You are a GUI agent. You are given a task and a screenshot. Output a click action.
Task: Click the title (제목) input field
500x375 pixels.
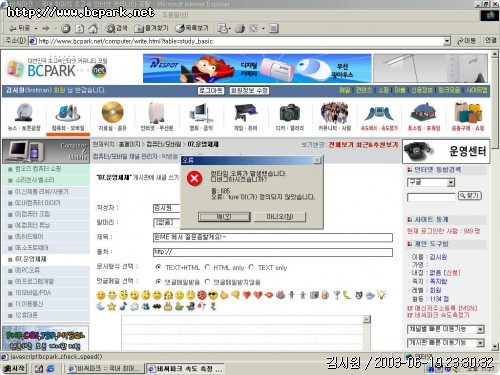click(x=273, y=237)
